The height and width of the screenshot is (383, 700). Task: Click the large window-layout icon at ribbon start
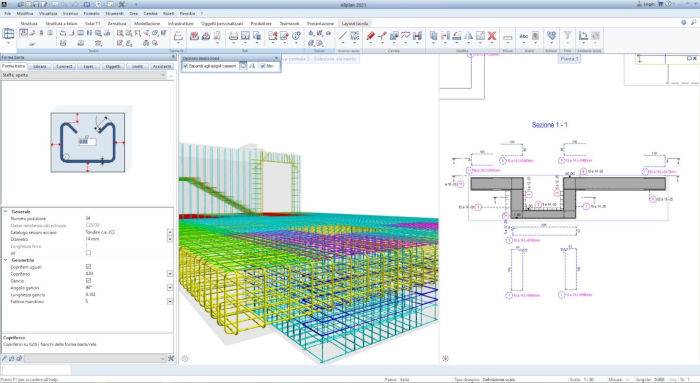coord(8,34)
